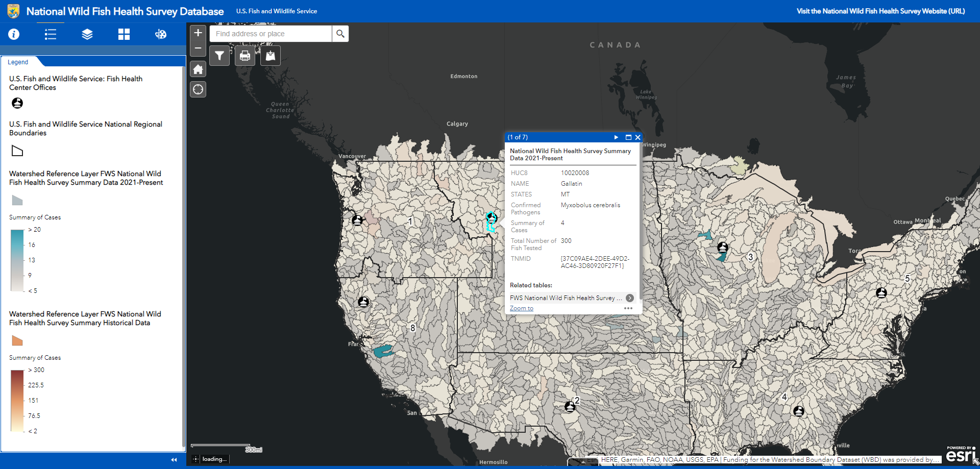
Task: Open the Legend widget icon
Action: [x=51, y=34]
